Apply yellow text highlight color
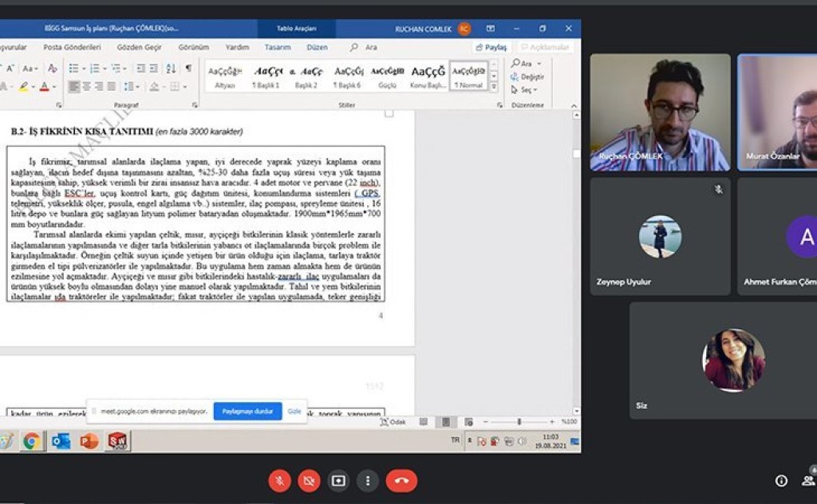This screenshot has width=817, height=504. point(23,86)
